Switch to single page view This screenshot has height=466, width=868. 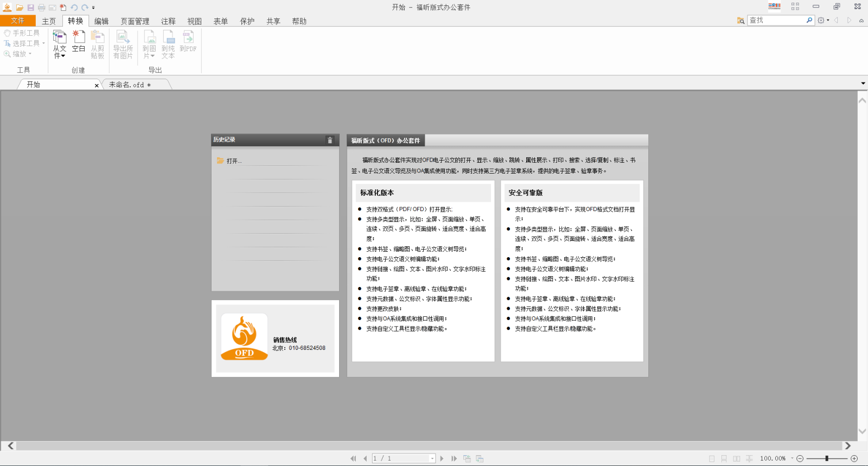(x=712, y=458)
